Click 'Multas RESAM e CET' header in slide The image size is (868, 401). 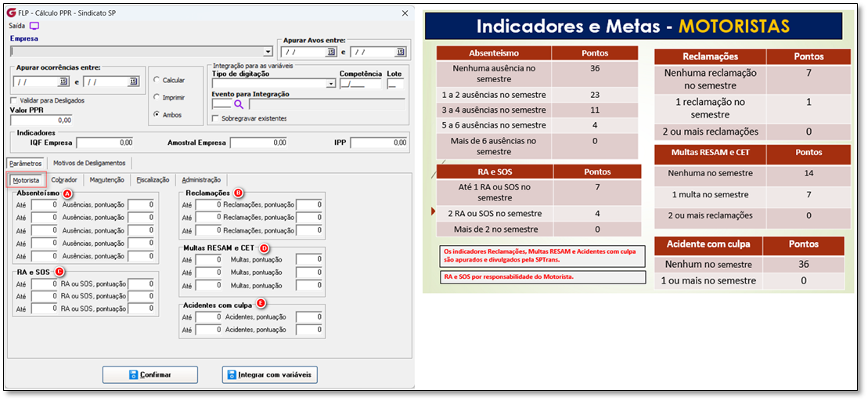710,152
